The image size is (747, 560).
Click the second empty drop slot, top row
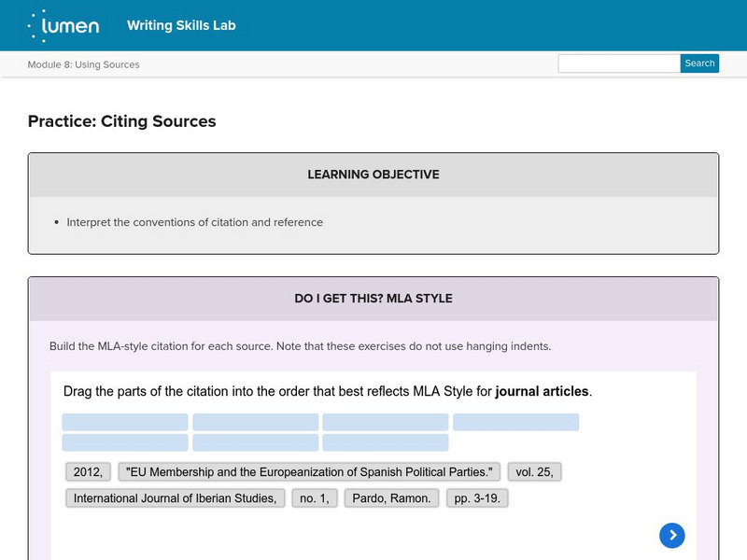pyautogui.click(x=256, y=423)
